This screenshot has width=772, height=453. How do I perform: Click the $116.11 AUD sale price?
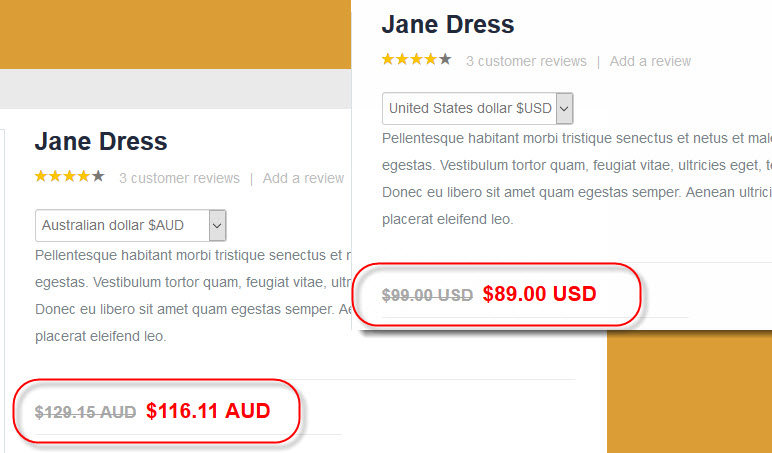click(208, 410)
